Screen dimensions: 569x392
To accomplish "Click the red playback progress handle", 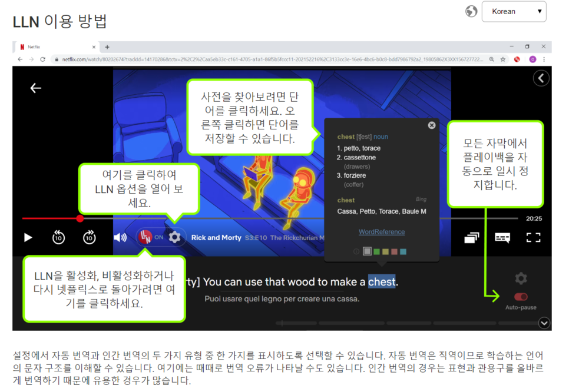I will pos(80,218).
